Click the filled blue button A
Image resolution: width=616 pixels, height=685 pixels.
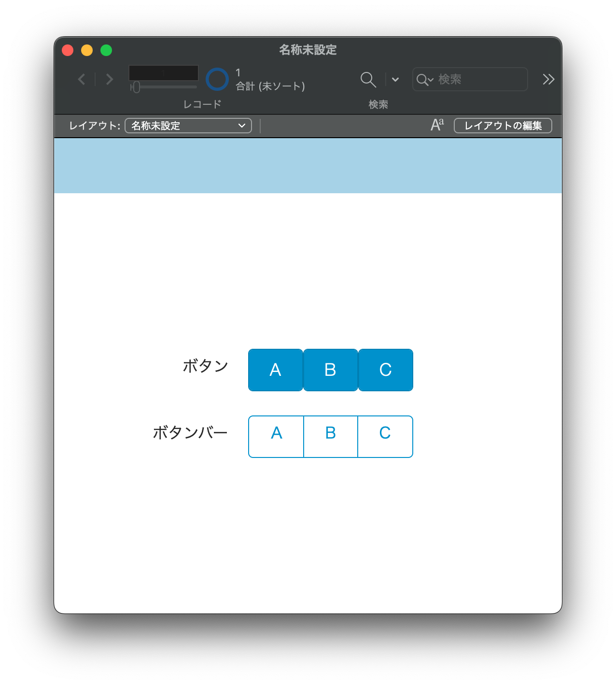tap(276, 370)
